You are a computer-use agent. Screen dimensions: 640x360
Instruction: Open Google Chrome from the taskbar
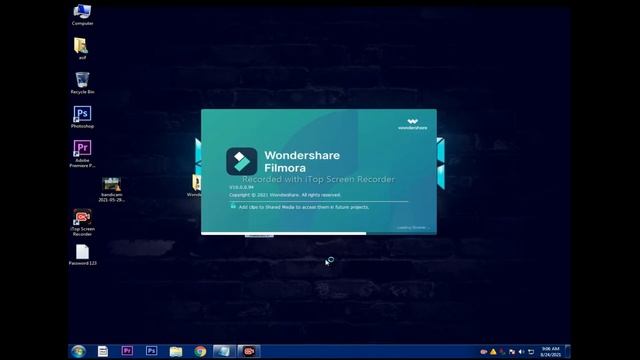coord(200,351)
